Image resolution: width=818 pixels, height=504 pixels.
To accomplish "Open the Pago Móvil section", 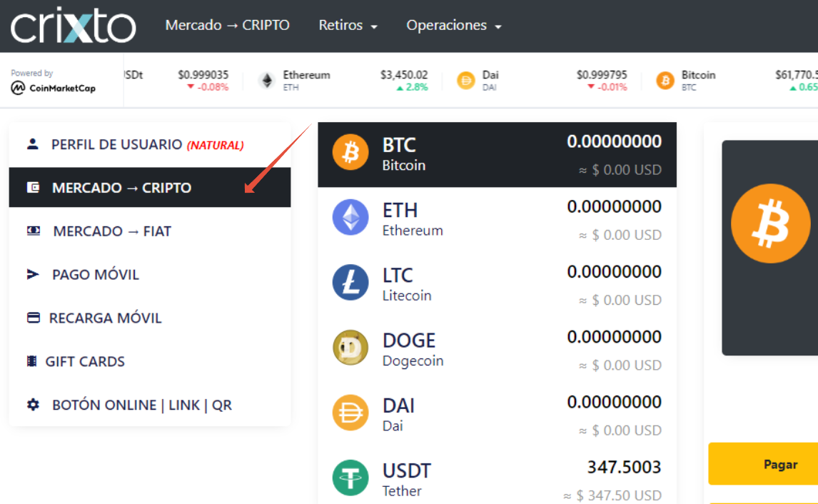I will click(x=150, y=274).
